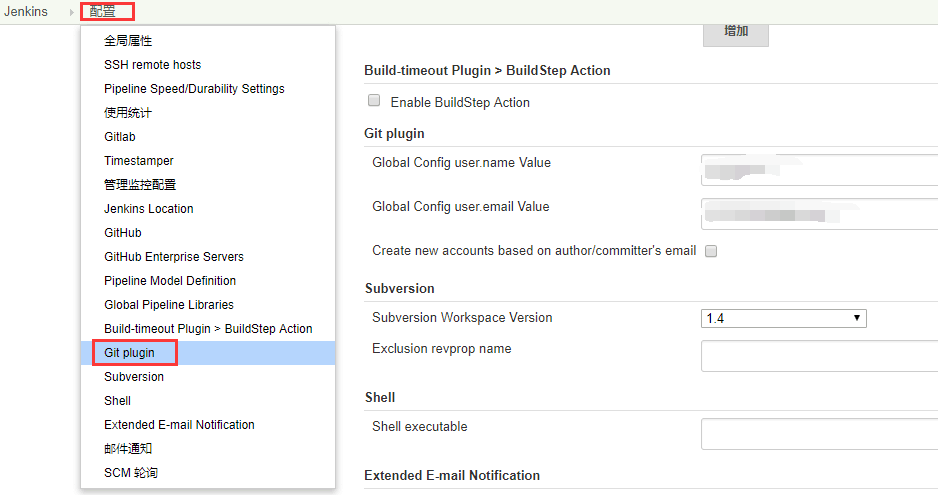Go to Pipeline Model Definition entry
This screenshot has height=495, width=938.
click(x=170, y=280)
